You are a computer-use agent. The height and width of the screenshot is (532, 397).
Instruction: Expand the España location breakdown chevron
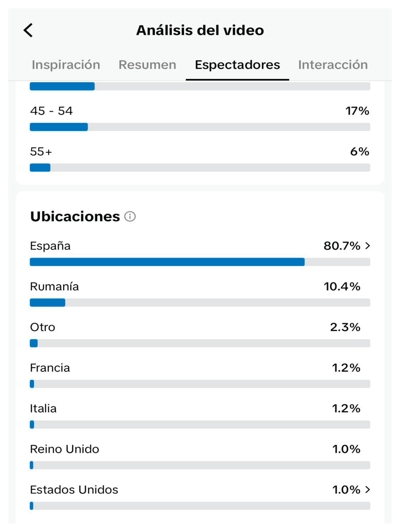(x=367, y=246)
